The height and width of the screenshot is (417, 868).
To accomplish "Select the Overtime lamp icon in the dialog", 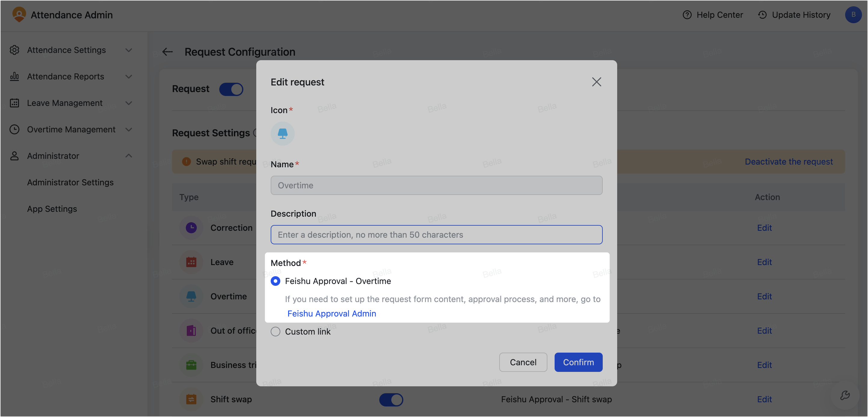I will [282, 133].
